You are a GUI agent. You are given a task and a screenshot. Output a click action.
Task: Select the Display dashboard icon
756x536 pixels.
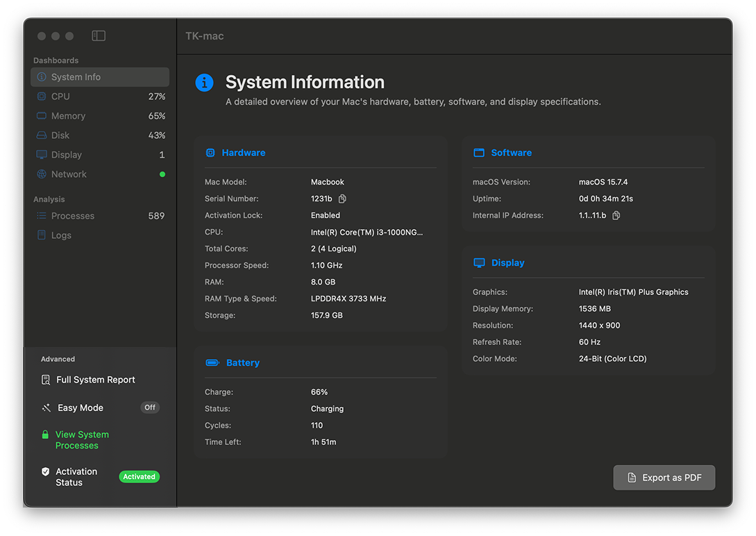pos(42,154)
